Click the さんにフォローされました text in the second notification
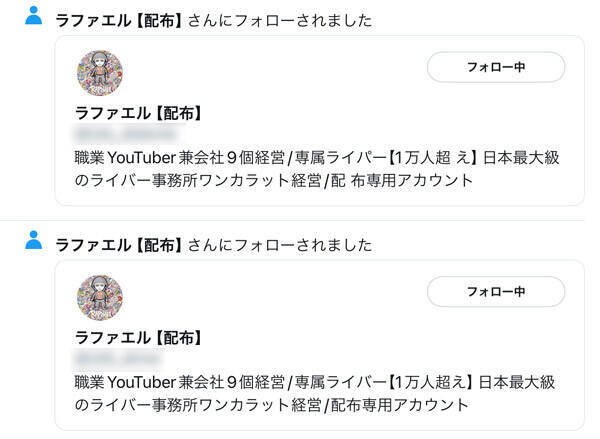 point(275,244)
